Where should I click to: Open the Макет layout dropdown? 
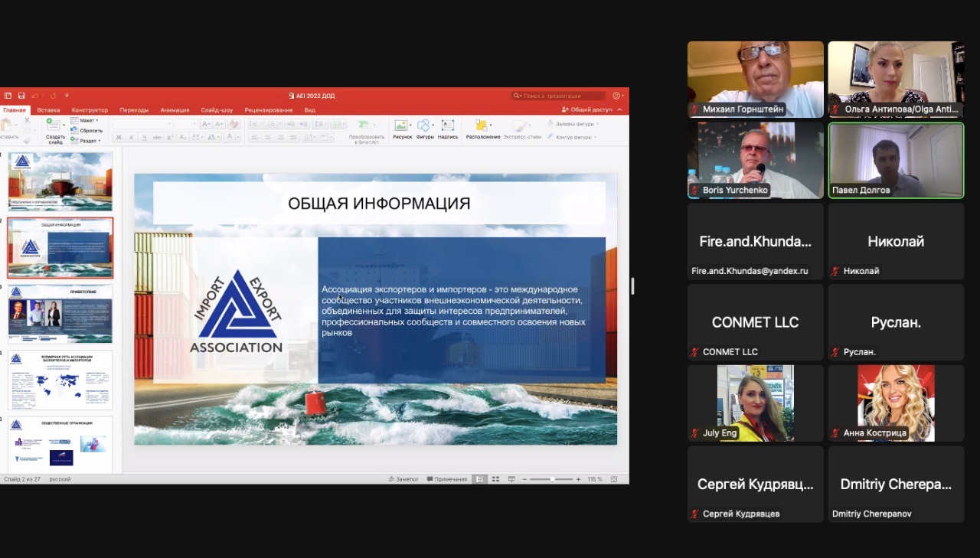click(x=84, y=120)
